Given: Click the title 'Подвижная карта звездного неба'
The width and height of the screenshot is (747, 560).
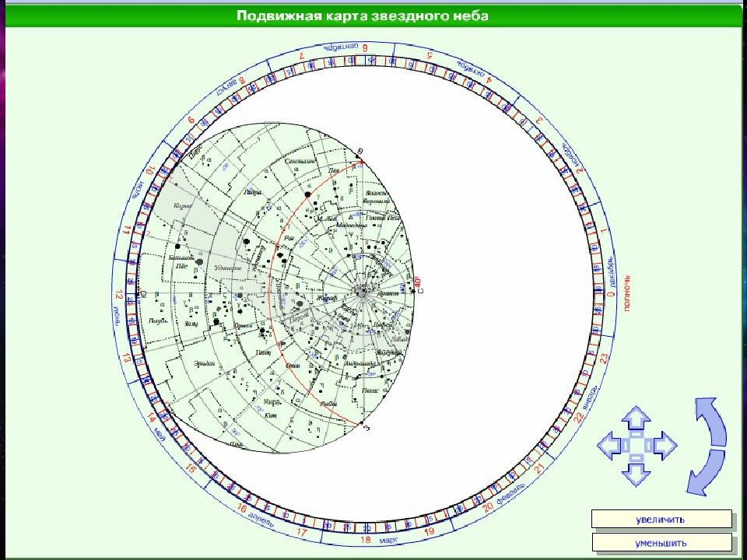Looking at the screenshot, I should click(363, 16).
